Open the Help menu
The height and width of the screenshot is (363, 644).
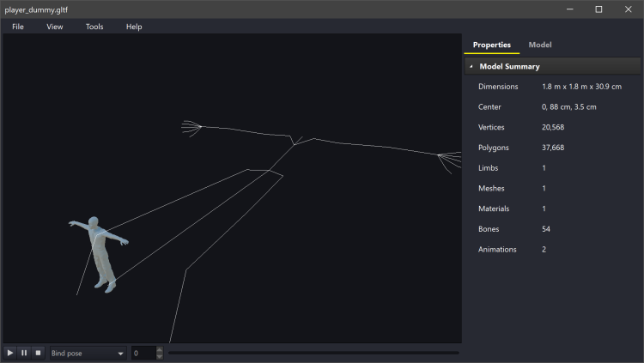click(x=134, y=27)
